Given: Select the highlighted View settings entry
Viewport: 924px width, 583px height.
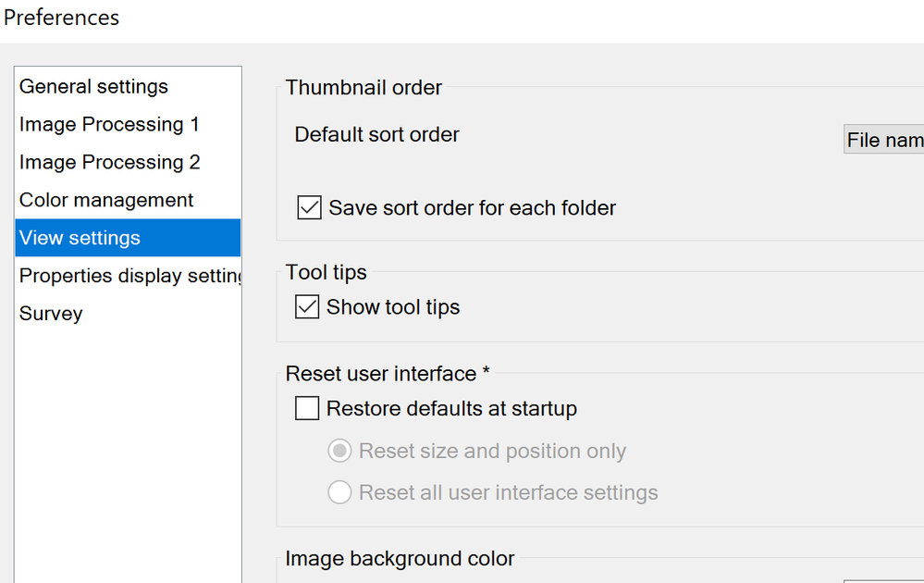Looking at the screenshot, I should coord(80,239).
